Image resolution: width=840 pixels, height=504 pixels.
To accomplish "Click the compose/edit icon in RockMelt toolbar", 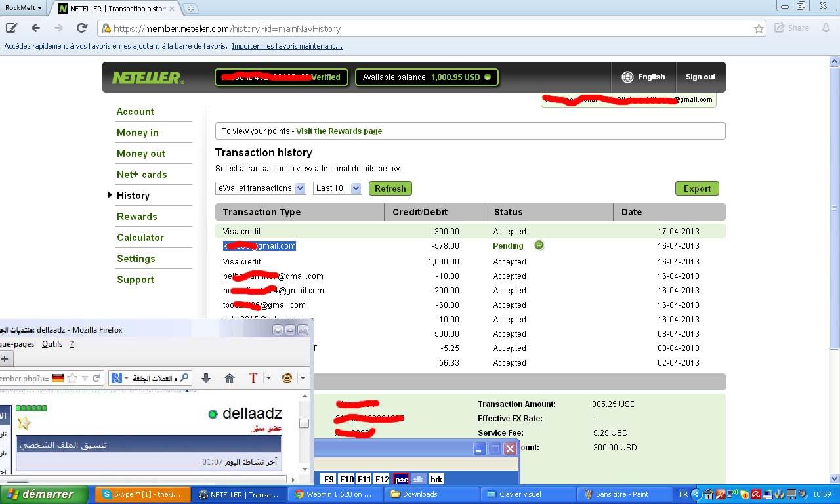I will (x=11, y=28).
